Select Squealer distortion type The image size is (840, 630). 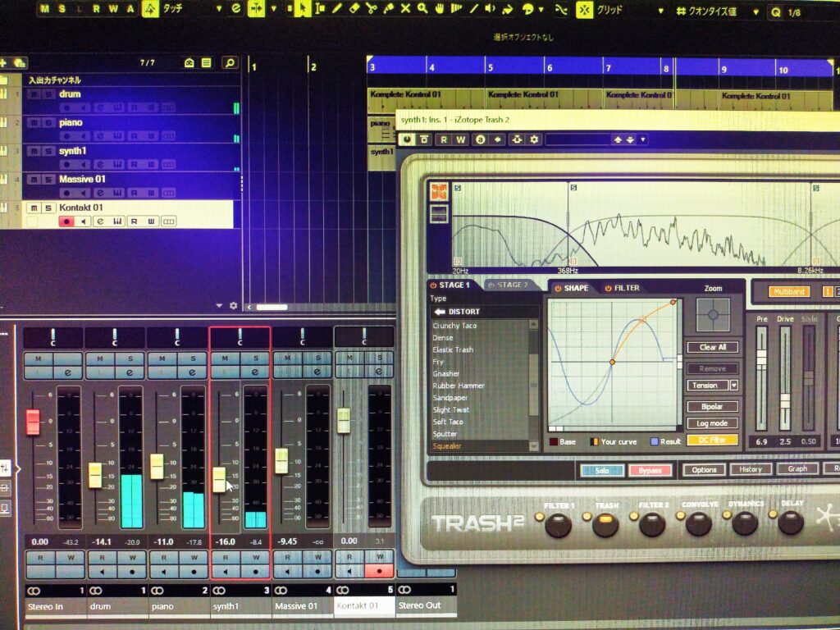(447, 445)
